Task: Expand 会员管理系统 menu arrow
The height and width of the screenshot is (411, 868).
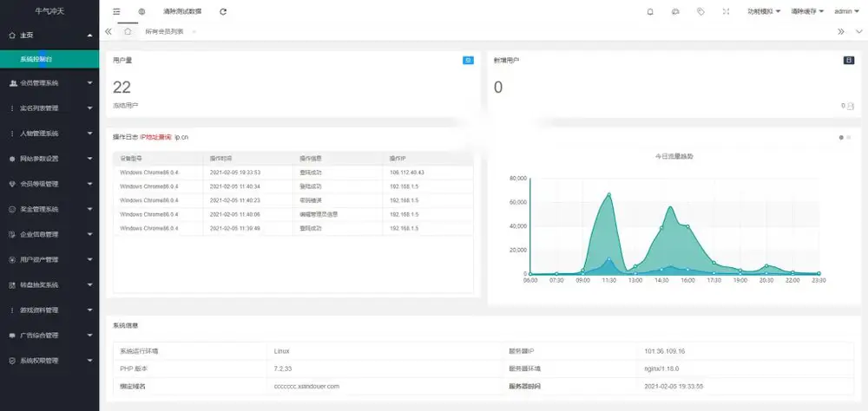Action: [89, 83]
